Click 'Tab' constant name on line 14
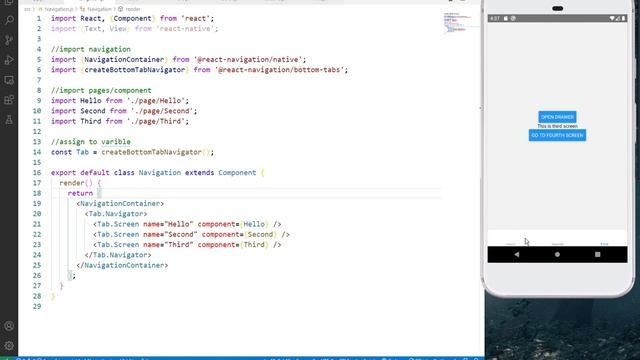The height and width of the screenshot is (360, 640). click(x=82, y=152)
